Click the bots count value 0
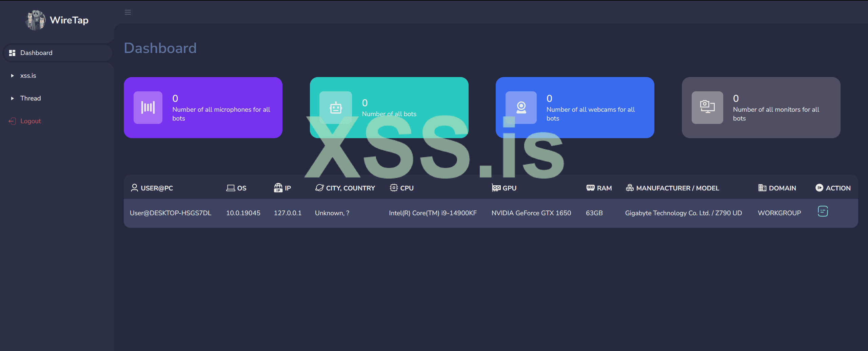868x351 pixels. [365, 103]
